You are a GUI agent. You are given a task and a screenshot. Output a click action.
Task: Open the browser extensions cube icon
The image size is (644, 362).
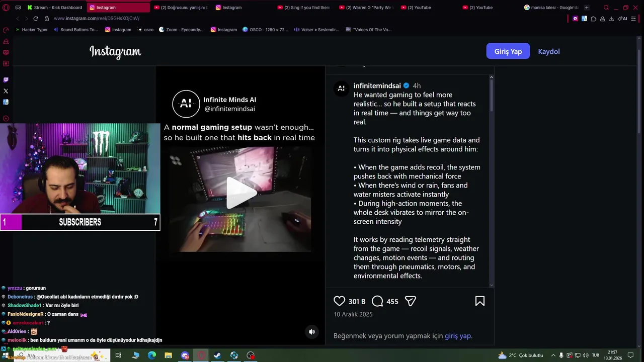(x=593, y=19)
